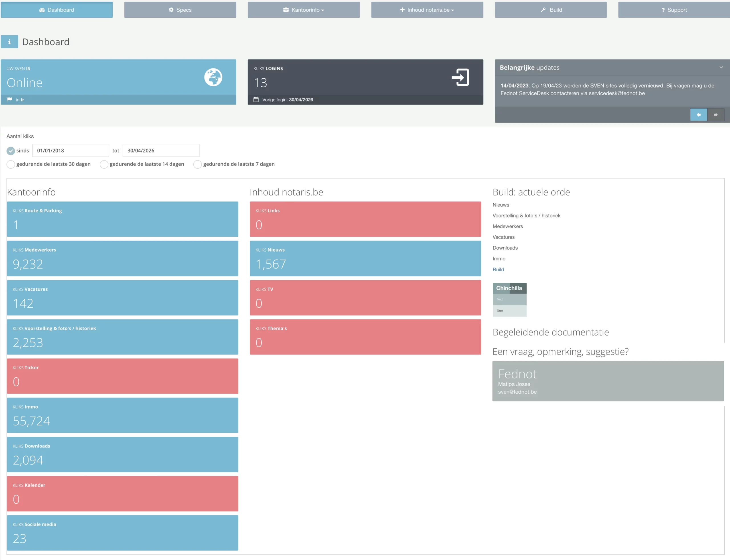Show next update with right arrow button

click(x=716, y=115)
